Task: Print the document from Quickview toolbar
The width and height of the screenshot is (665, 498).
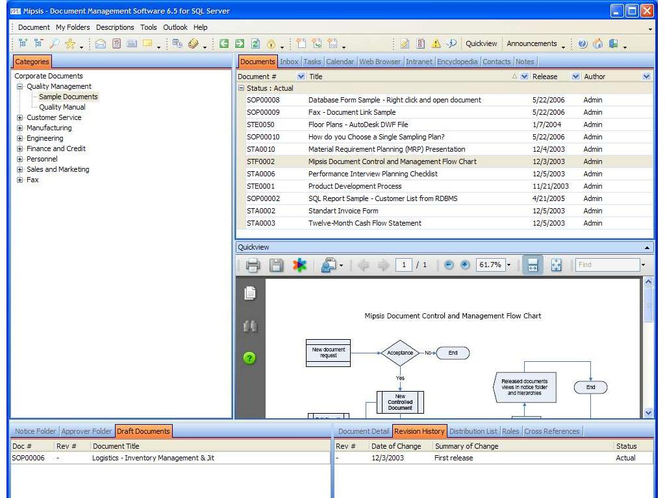Action: (253, 265)
